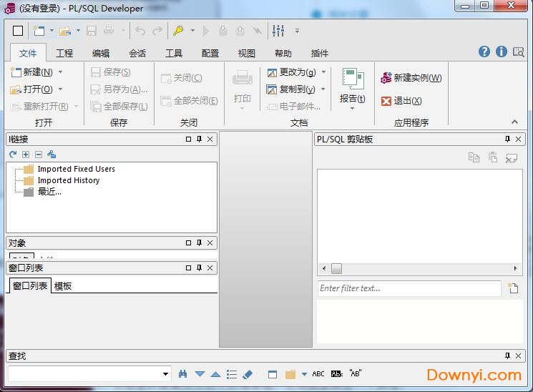
Task: Collapse the ribbon with the chevron
Action: (x=514, y=122)
